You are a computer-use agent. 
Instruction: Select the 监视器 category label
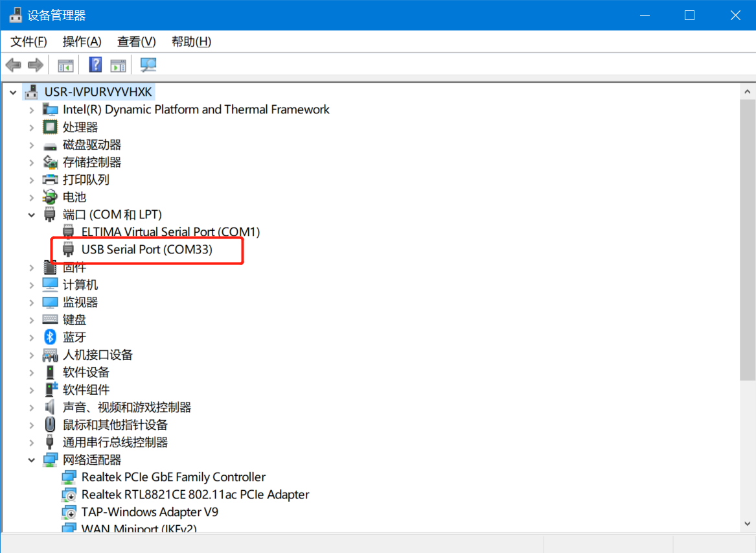pos(80,302)
